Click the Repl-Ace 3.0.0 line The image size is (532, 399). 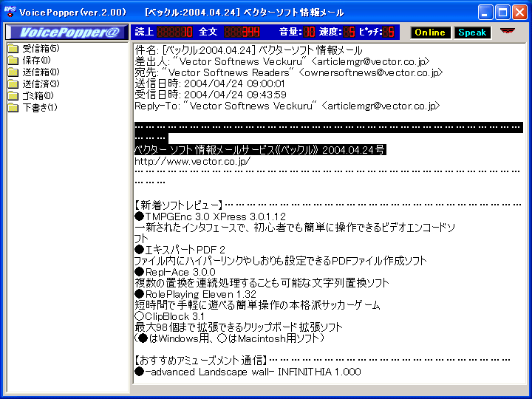(175, 272)
